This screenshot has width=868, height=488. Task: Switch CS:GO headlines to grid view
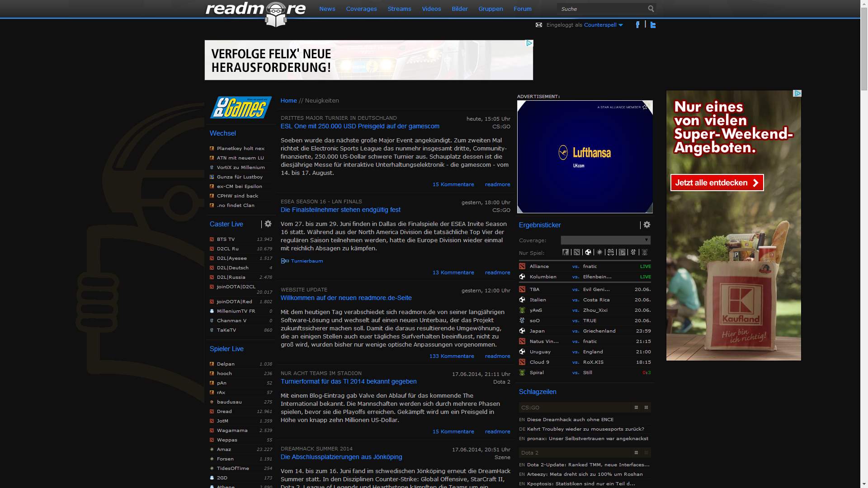[646, 408]
